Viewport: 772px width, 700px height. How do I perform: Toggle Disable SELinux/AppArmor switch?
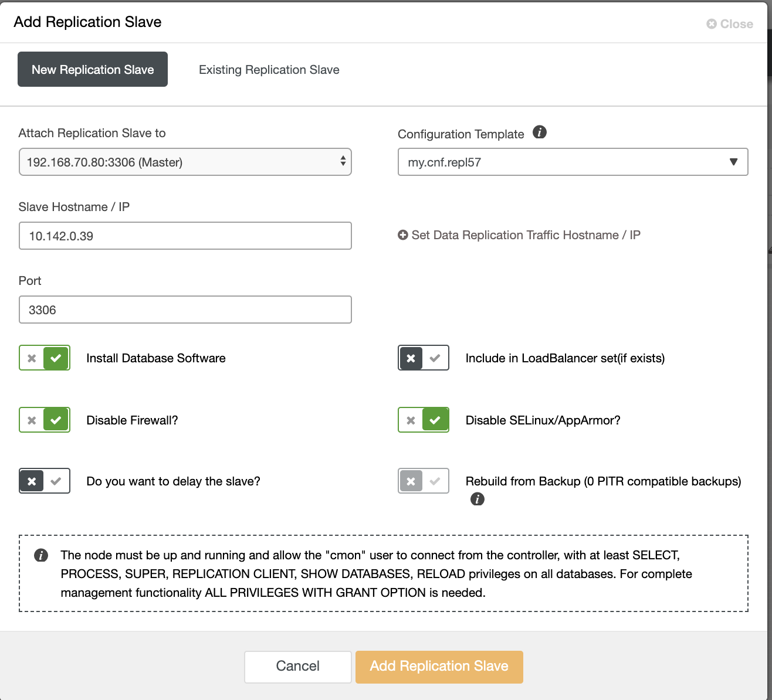(x=424, y=420)
